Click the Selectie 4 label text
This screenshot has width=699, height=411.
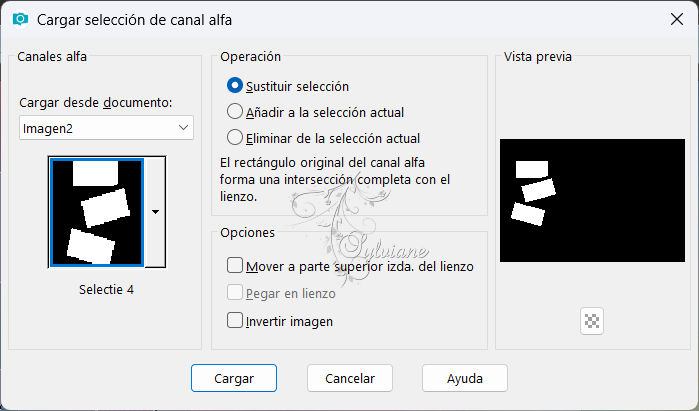(107, 289)
